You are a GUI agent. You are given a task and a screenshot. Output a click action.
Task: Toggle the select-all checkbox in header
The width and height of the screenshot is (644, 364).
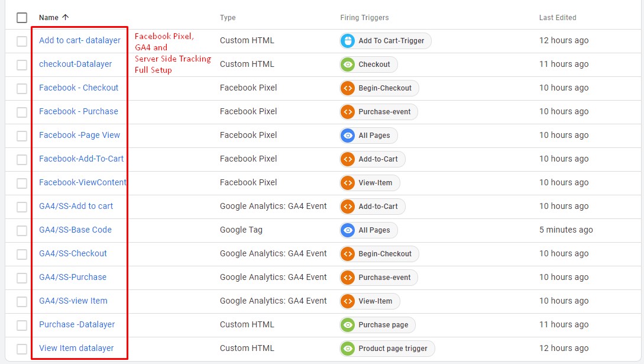point(22,18)
